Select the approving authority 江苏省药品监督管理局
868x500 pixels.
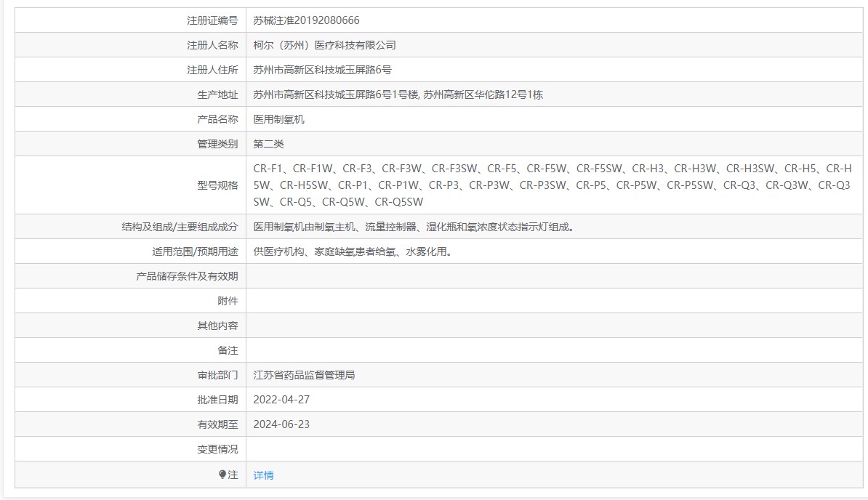tap(304, 375)
